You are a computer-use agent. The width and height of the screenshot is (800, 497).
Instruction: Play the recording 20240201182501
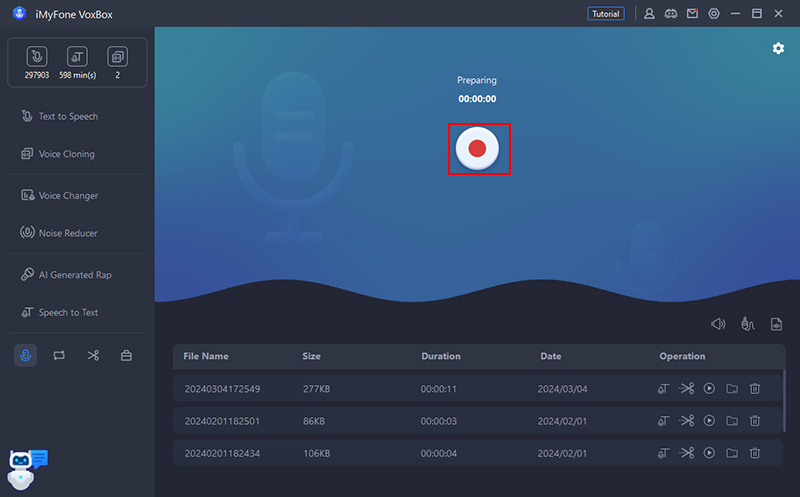[x=709, y=421]
